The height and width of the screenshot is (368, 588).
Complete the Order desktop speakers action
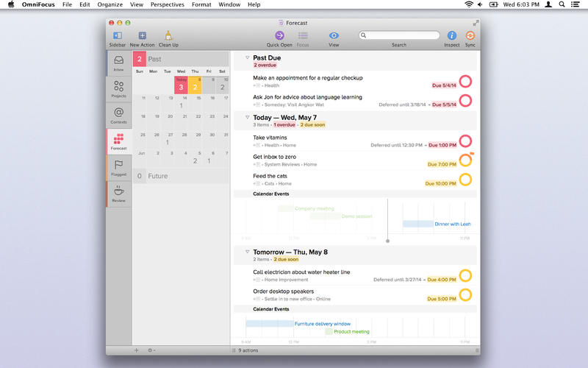point(465,295)
